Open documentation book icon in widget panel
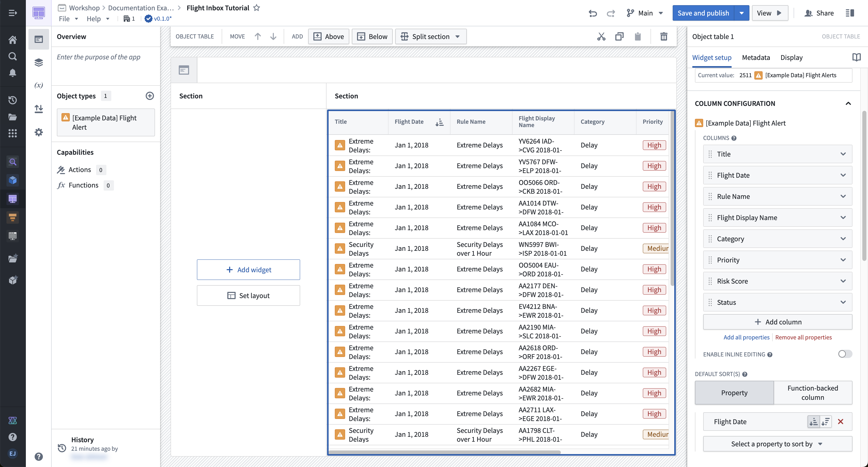868x467 pixels. 856,57
